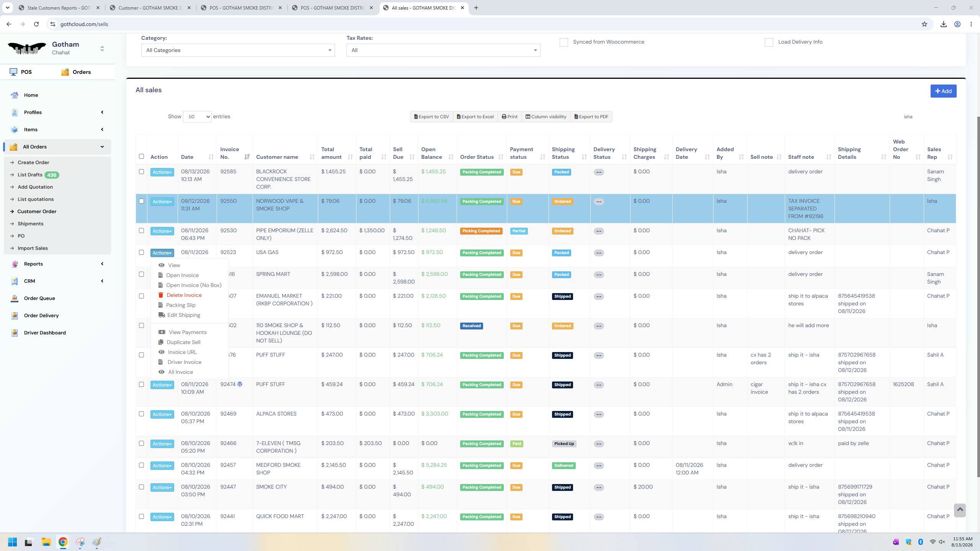980x551 pixels.
Task: Open Order Queue from the sidebar
Action: [x=39, y=298]
